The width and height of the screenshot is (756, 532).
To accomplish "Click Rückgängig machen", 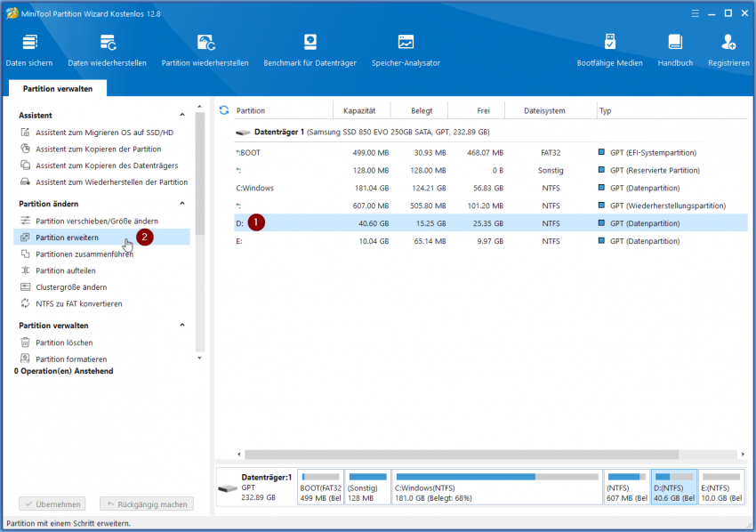I will [x=146, y=504].
